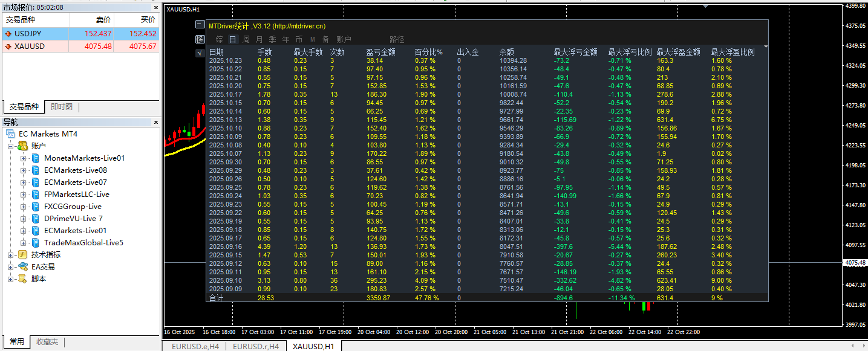Open the 收藏夹 favorites tab in Navigator
This screenshot has height=351, width=868.
click(x=47, y=342)
